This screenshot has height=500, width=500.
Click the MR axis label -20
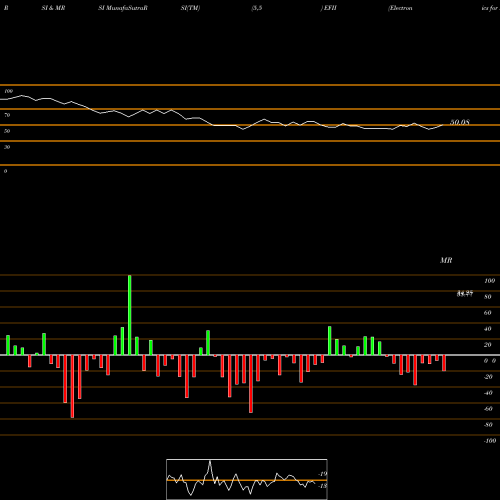pyautogui.click(x=488, y=377)
